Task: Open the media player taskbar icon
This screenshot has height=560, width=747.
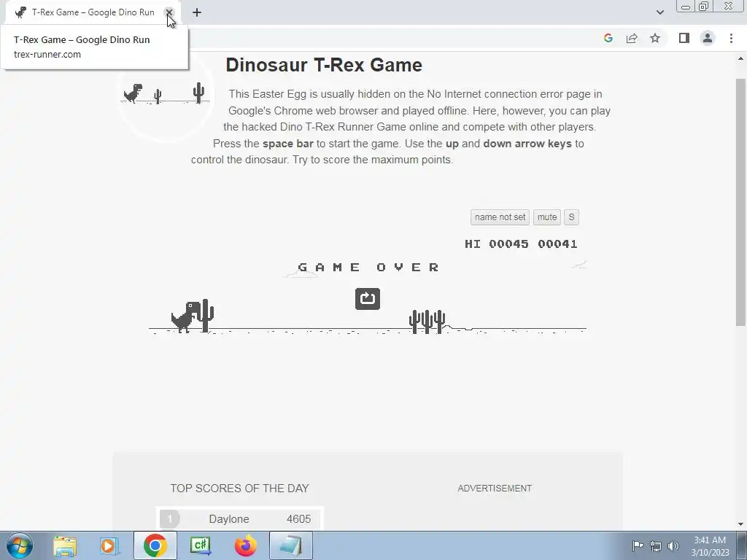Action: 109,545
